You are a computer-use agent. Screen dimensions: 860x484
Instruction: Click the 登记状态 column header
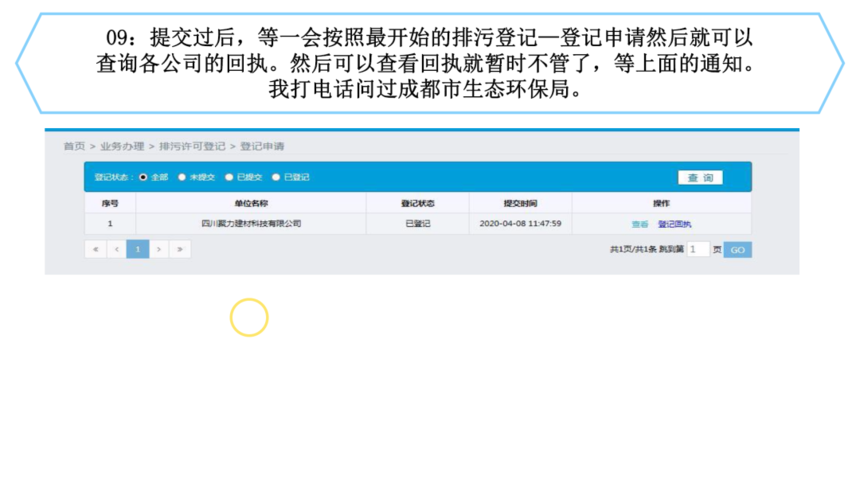(x=418, y=204)
